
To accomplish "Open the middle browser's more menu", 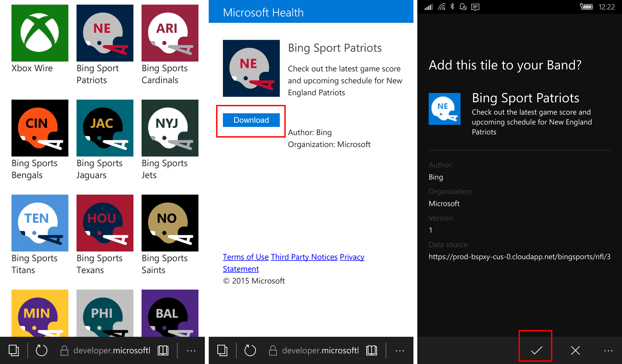I will point(400,351).
